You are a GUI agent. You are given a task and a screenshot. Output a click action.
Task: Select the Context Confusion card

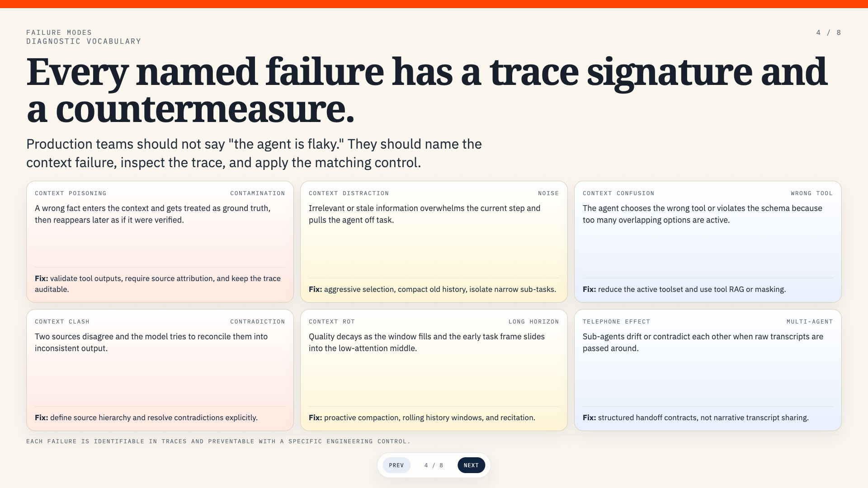708,242
